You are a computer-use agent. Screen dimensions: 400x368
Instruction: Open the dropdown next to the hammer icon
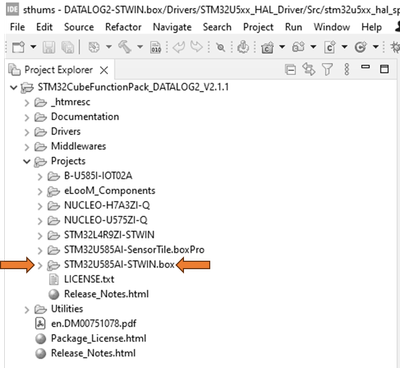click(x=140, y=47)
